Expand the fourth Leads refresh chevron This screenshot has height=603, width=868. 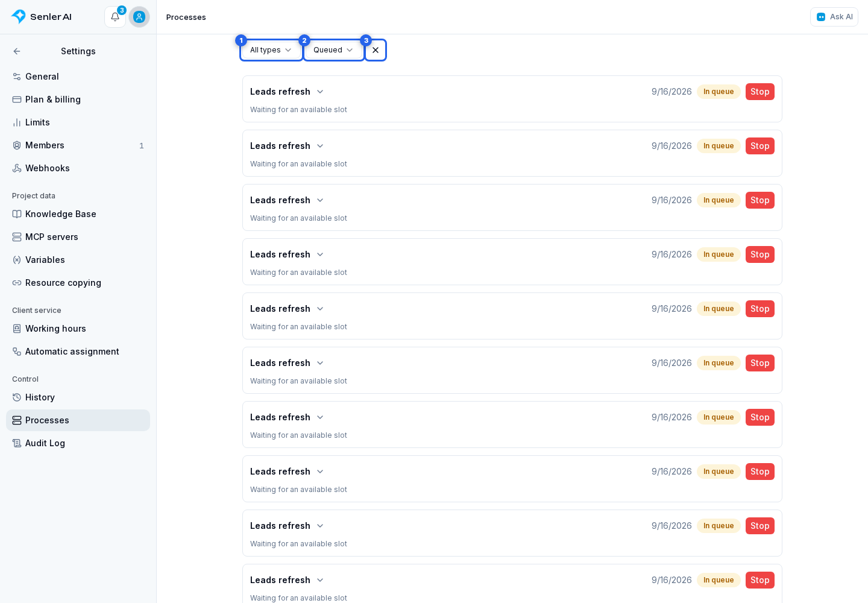point(320,254)
